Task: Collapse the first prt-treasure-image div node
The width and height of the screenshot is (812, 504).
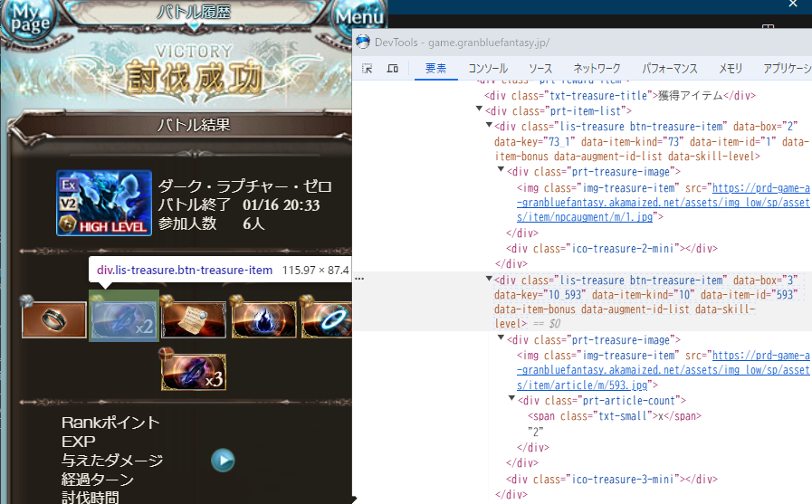Action: coord(501,169)
